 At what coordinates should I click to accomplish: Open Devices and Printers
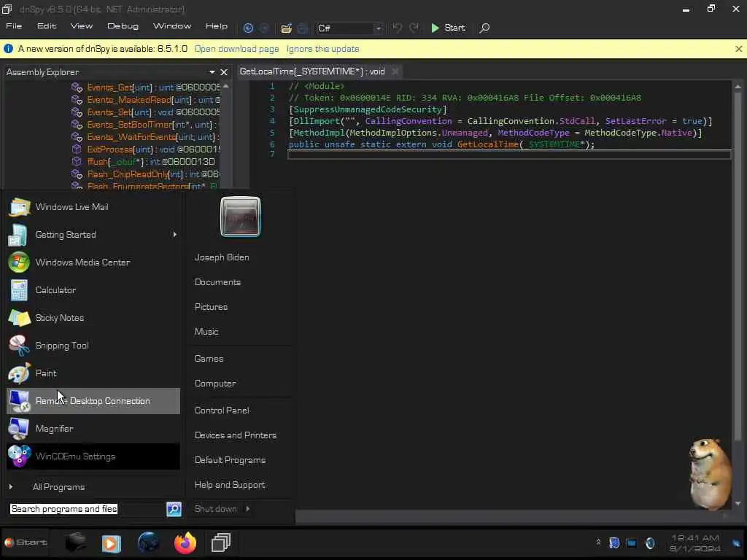point(236,435)
